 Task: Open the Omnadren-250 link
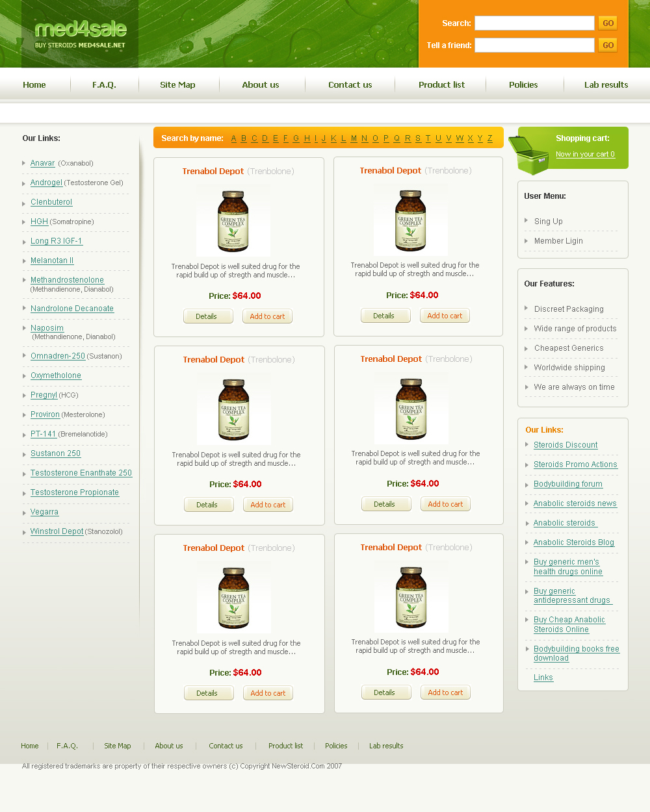tap(58, 356)
